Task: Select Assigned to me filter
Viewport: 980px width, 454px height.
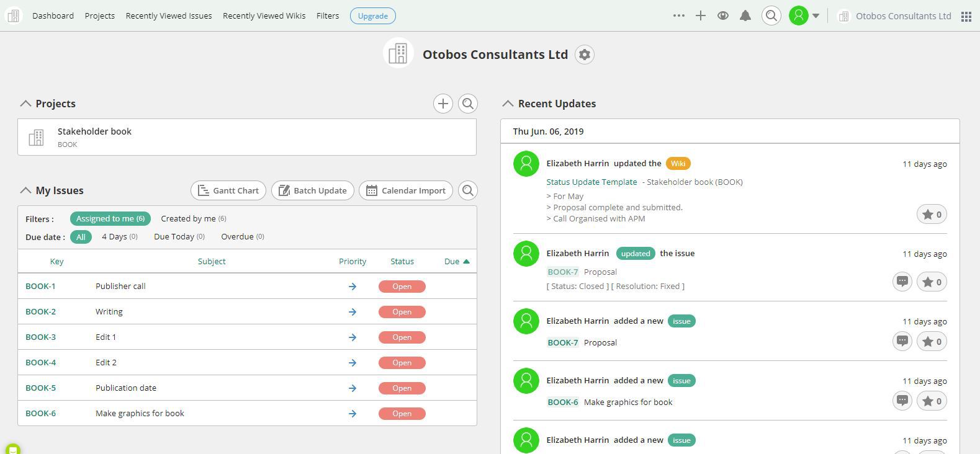Action: [x=110, y=218]
